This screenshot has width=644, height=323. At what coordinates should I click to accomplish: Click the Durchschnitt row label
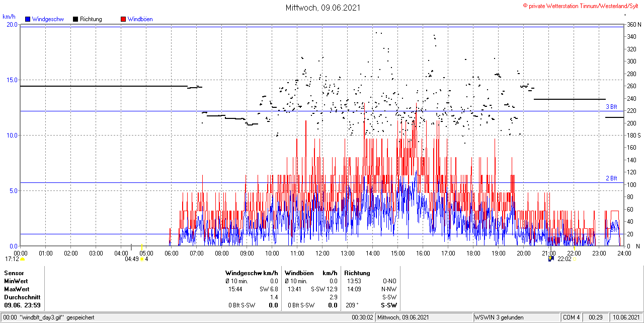[x=22, y=297]
